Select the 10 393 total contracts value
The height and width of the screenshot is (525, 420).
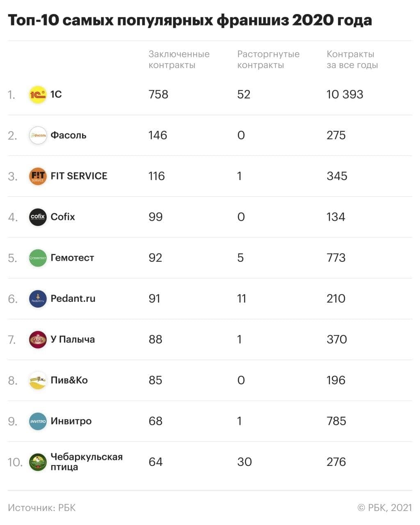(345, 94)
